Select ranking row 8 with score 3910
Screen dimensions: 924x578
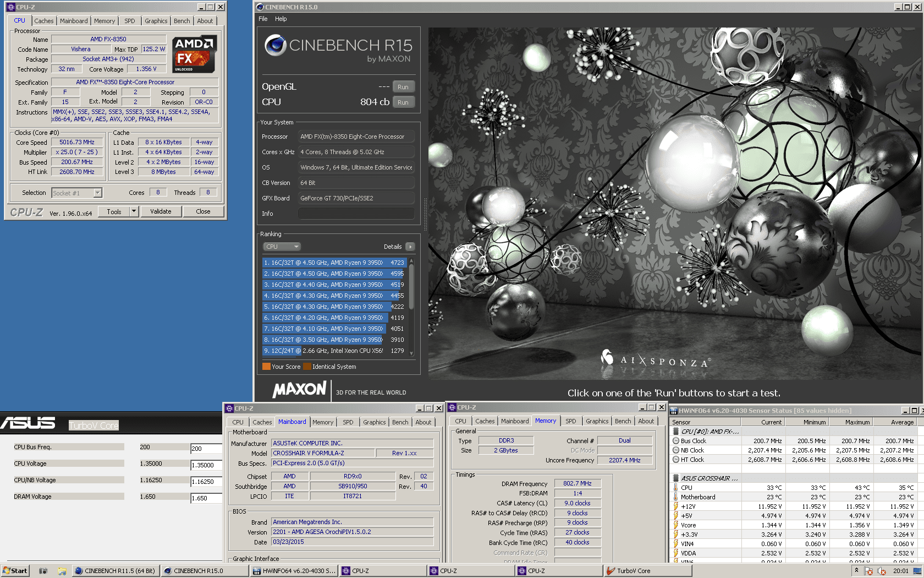334,340
